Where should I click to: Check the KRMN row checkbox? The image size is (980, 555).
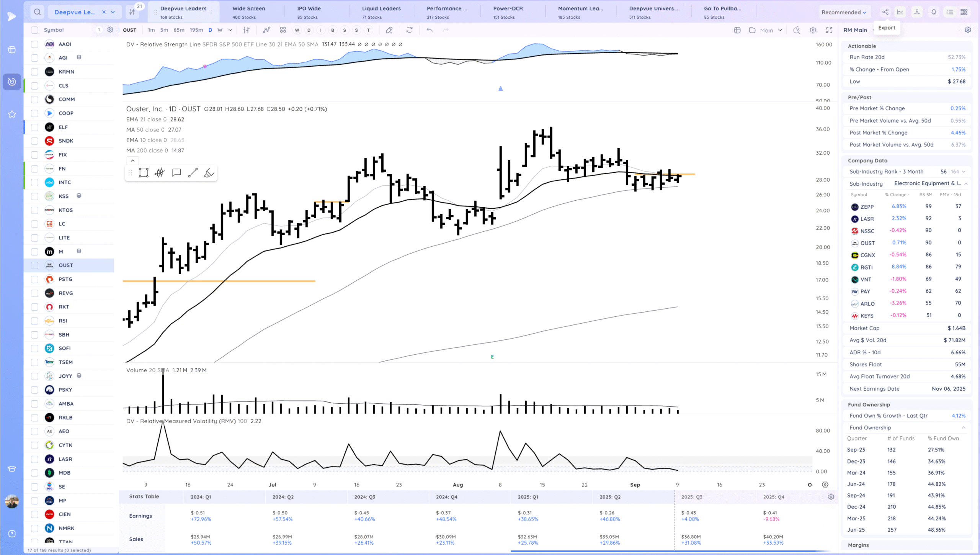coord(34,72)
